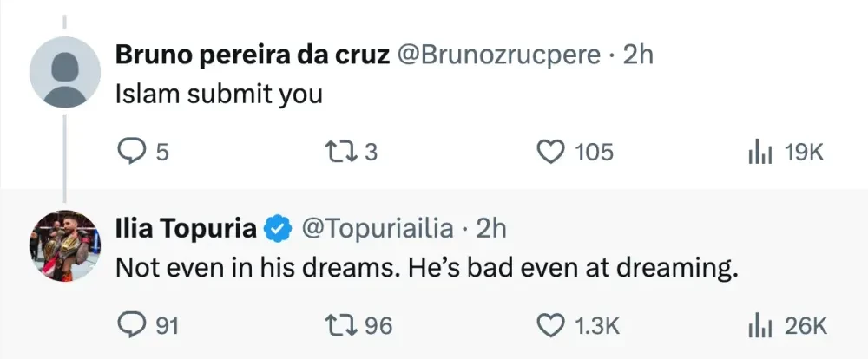Click the 2h timestamp on Bruno's tweet
Image resolution: width=868 pixels, height=359 pixels.
[x=638, y=55]
